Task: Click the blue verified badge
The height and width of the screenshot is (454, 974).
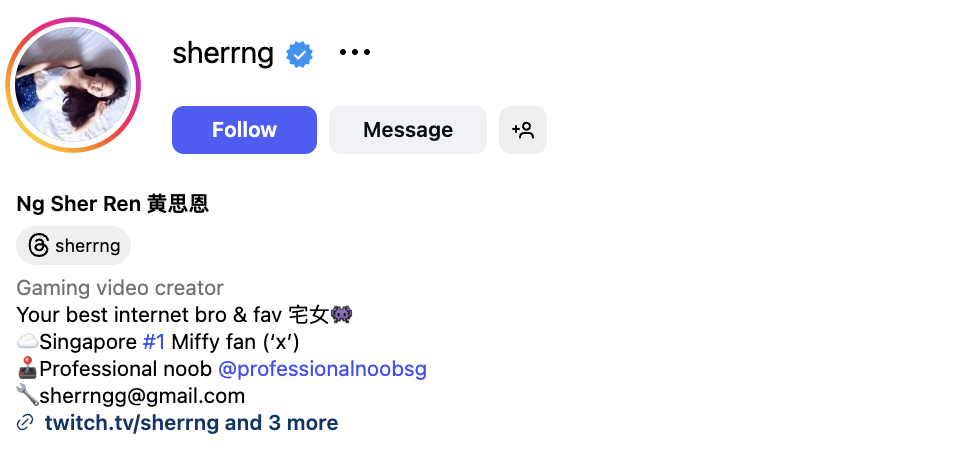Action: click(300, 54)
